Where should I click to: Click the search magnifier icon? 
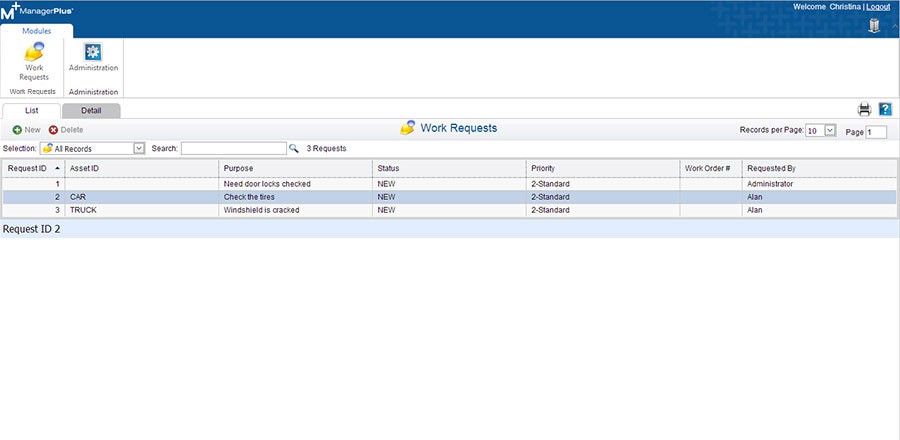294,148
